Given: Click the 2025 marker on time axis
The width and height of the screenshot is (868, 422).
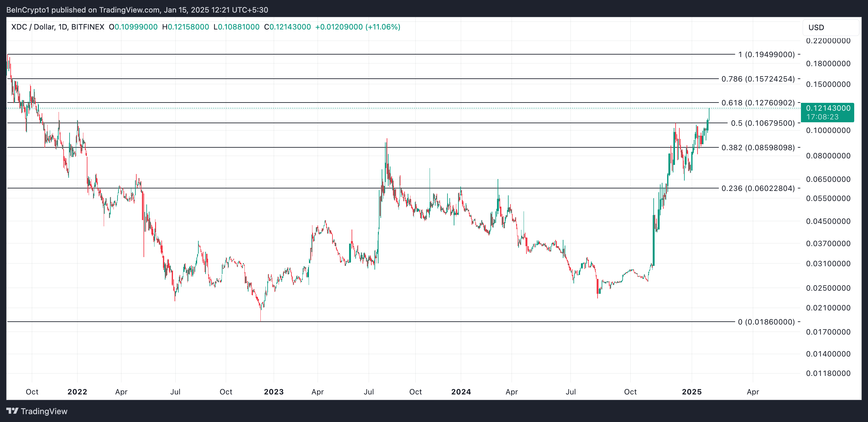Looking at the screenshot, I should click(692, 392).
